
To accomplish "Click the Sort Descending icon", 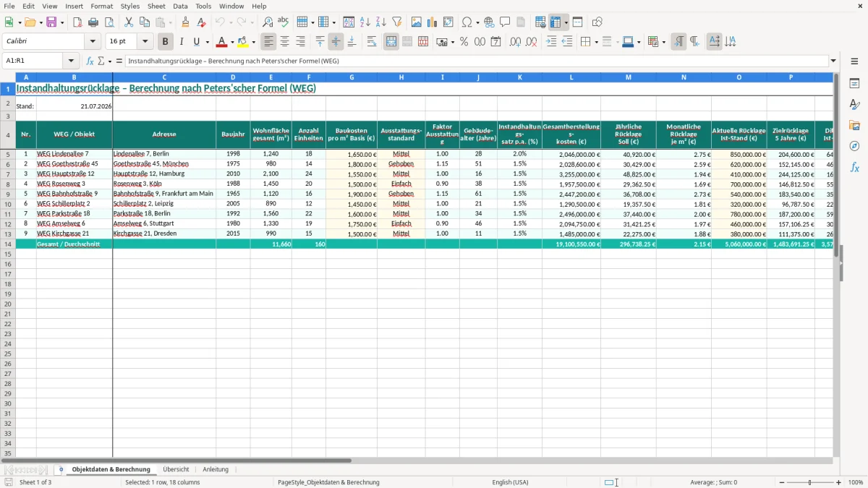I will [380, 22].
